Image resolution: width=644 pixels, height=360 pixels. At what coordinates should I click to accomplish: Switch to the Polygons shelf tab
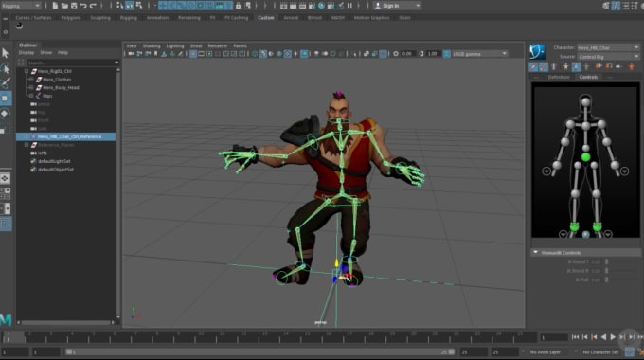[71, 18]
